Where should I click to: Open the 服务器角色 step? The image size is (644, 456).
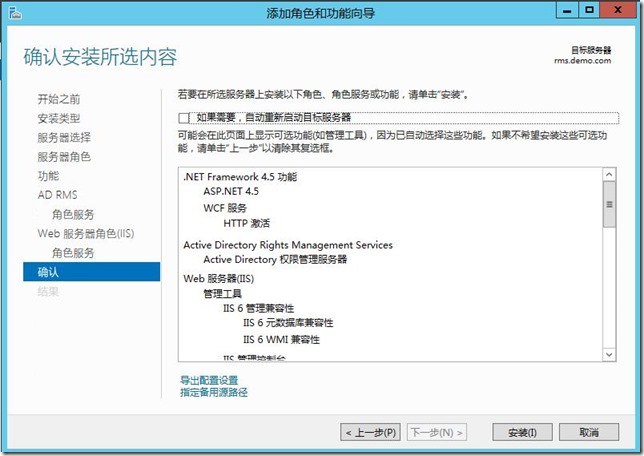click(x=64, y=157)
